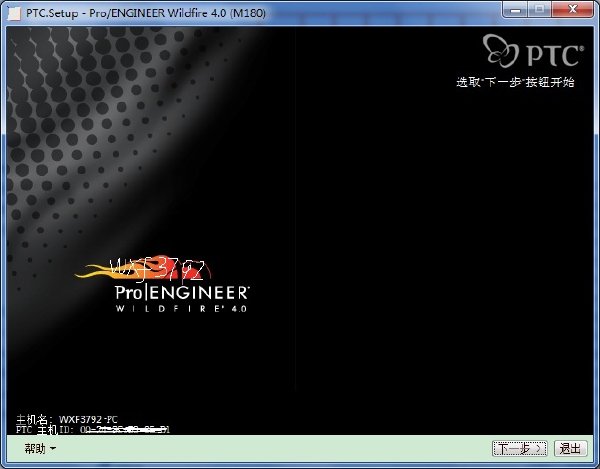Click the PTC logo in top right

533,51
